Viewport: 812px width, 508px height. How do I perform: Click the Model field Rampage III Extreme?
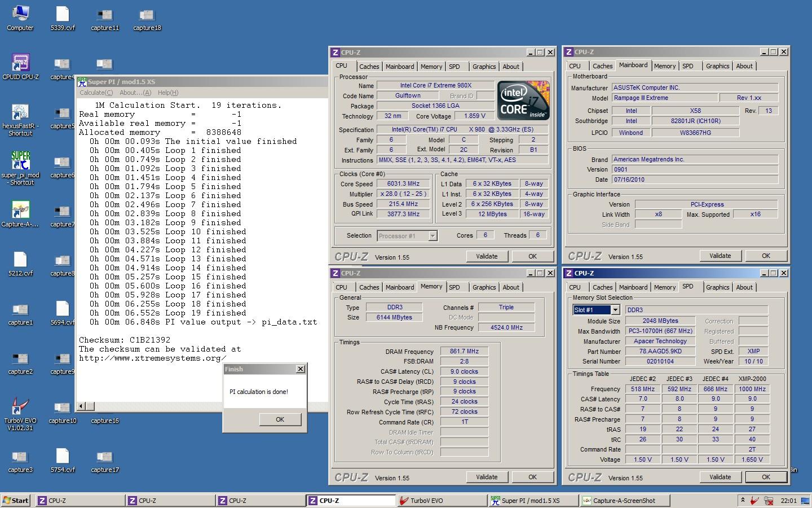point(665,98)
